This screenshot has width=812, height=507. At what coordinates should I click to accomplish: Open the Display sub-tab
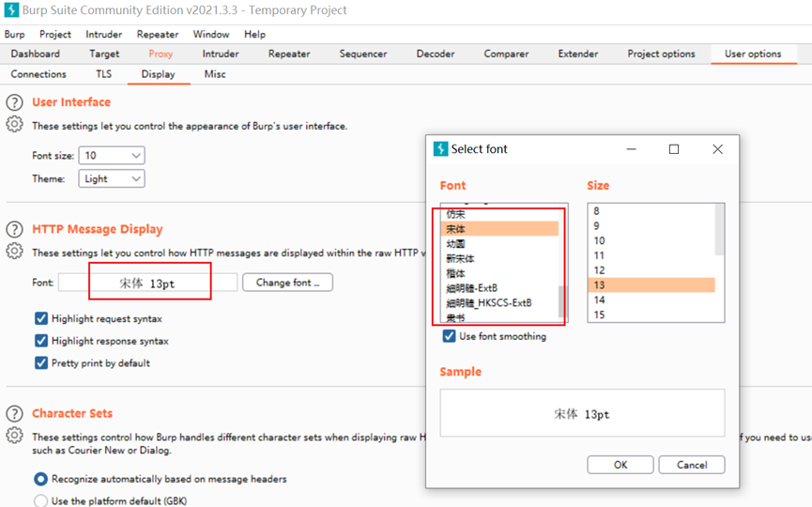point(158,74)
